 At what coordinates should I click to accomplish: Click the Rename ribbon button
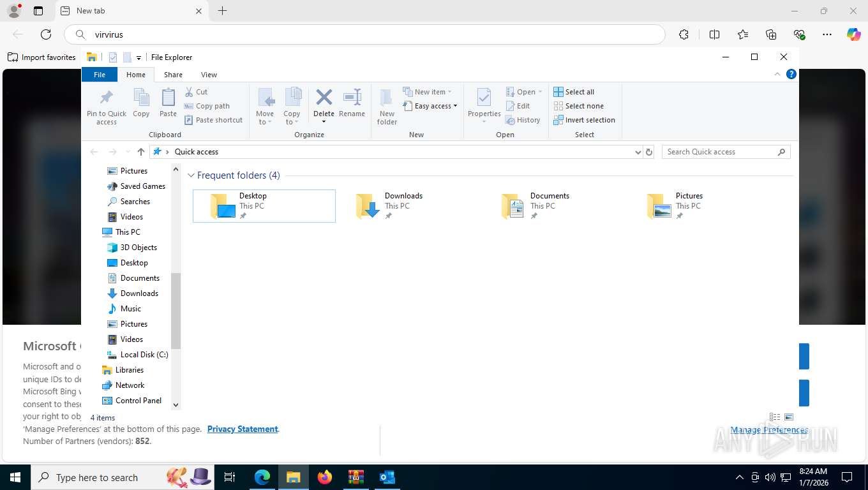coord(352,103)
